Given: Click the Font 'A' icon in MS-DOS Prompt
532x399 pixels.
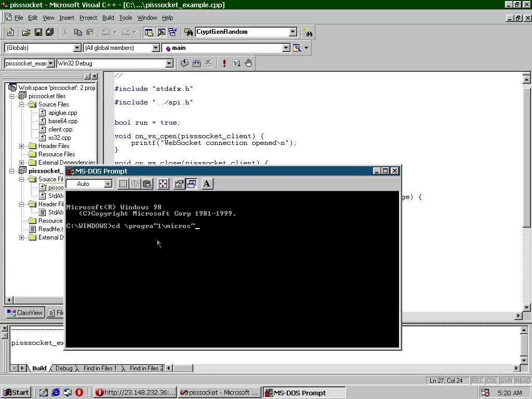Looking at the screenshot, I should click(207, 184).
